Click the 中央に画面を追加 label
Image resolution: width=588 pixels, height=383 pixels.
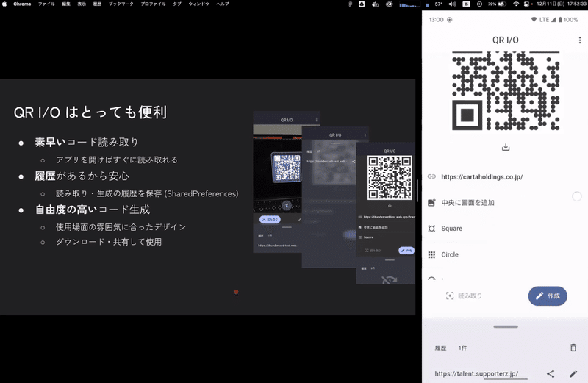[467, 203]
